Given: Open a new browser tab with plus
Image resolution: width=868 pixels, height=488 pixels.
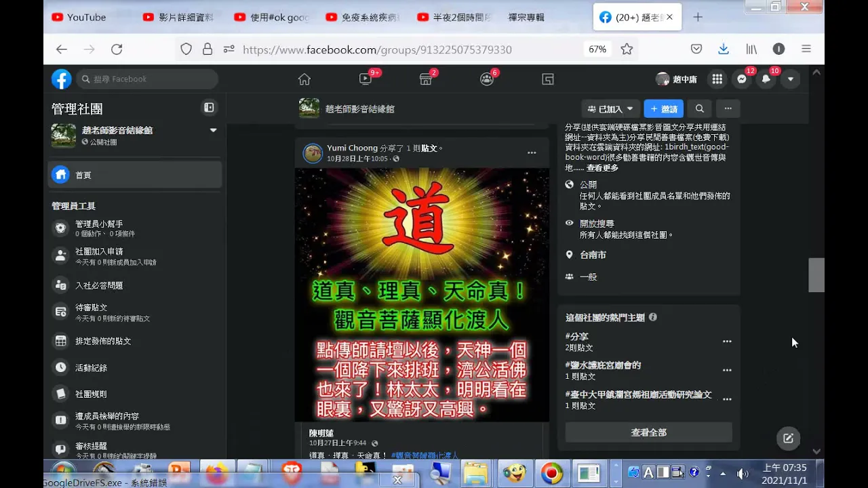Looking at the screenshot, I should pos(698,17).
